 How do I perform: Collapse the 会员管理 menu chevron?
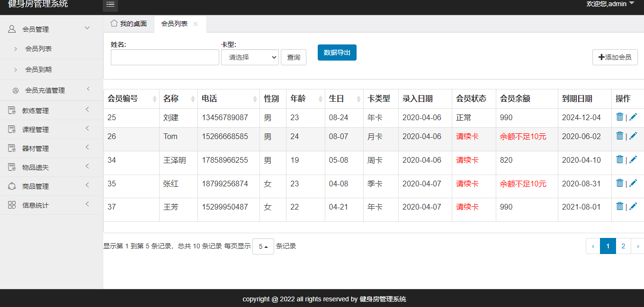point(87,28)
